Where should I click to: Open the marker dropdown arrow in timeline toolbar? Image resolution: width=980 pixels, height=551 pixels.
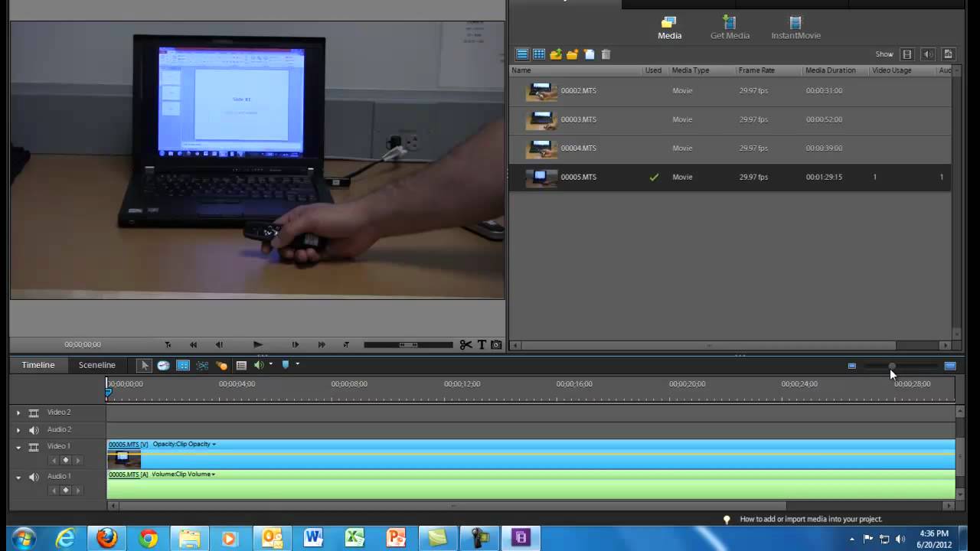297,364
